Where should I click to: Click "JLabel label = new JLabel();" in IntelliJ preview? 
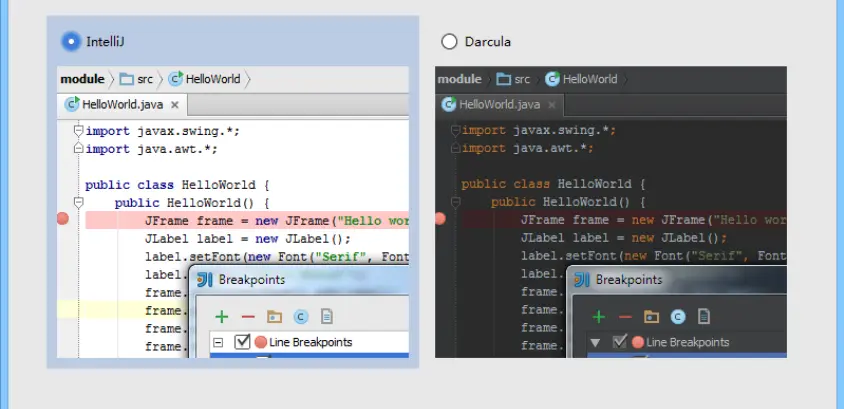(x=248, y=239)
